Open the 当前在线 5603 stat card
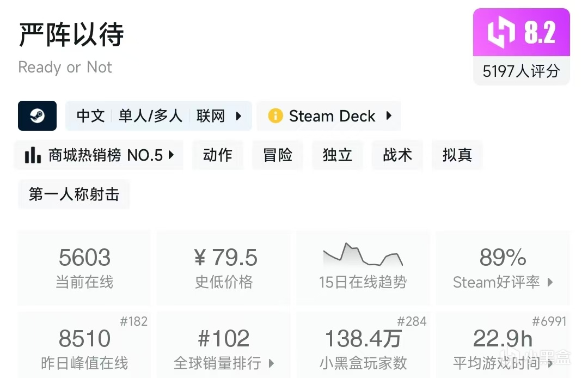 tap(84, 267)
